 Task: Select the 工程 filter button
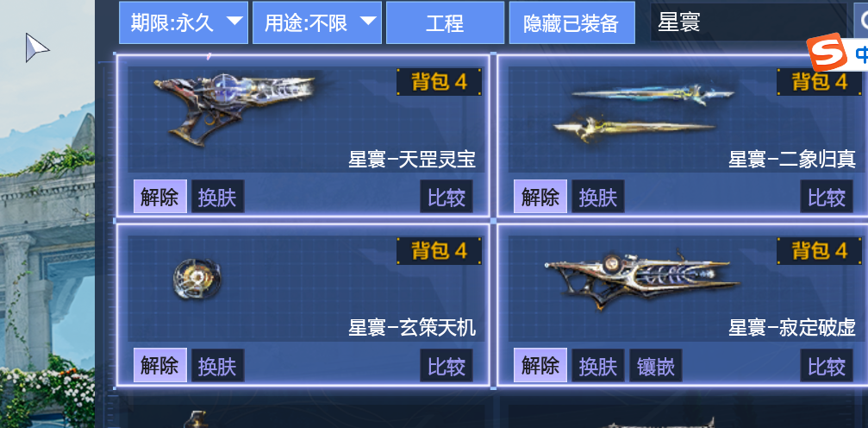[x=445, y=22]
